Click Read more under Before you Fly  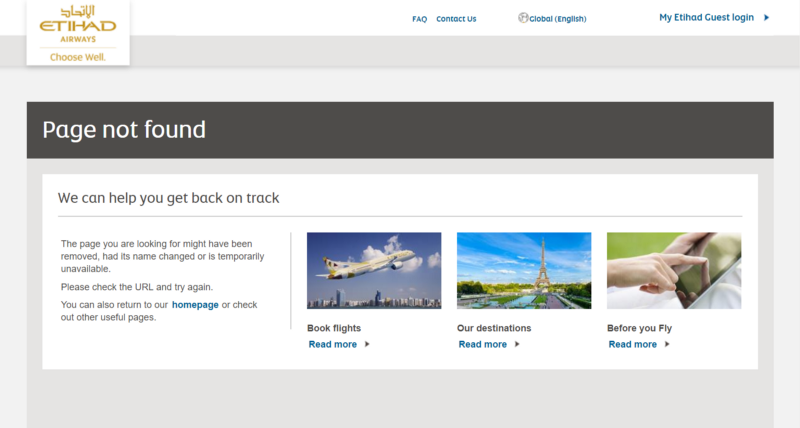click(633, 344)
